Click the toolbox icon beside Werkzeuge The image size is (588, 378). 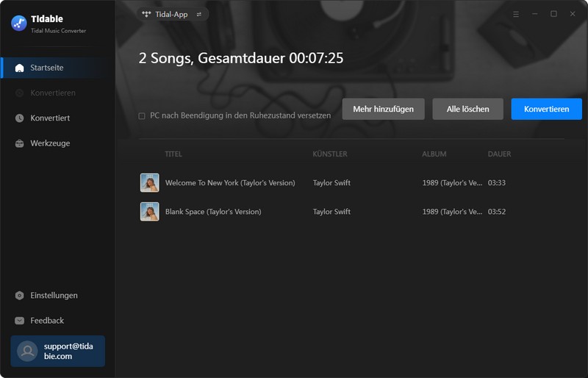coord(20,143)
